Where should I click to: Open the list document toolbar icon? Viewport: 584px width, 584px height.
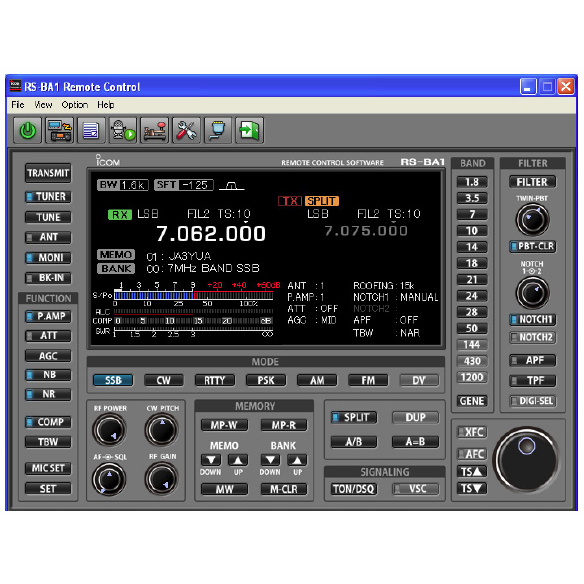(x=91, y=130)
